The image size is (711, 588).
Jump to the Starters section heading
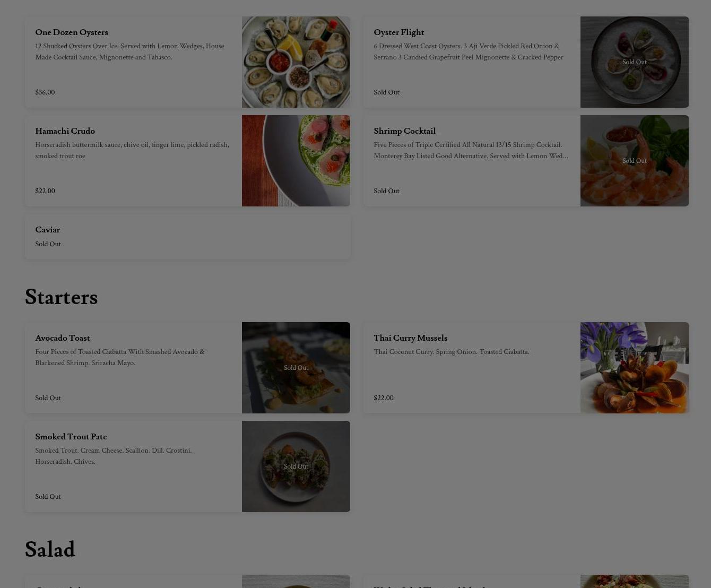(61, 297)
